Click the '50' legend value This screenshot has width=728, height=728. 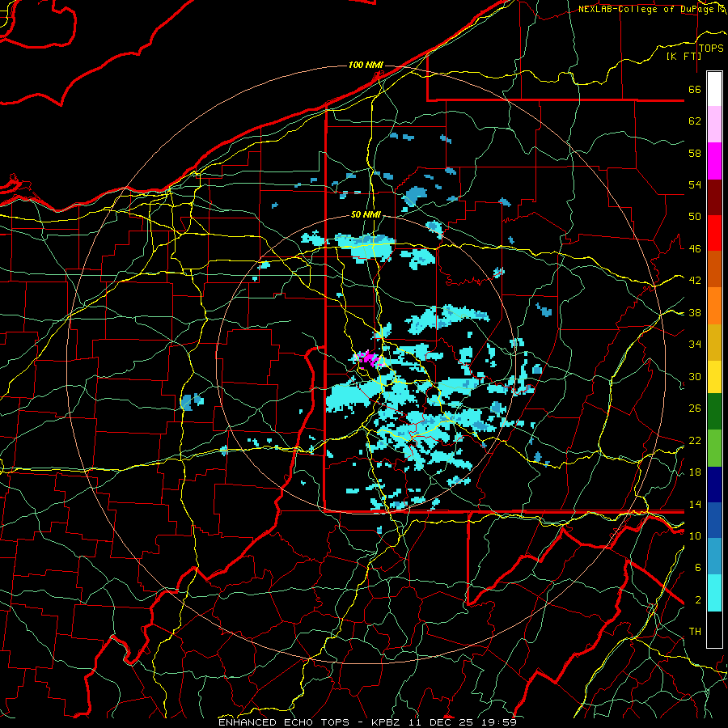(x=695, y=217)
